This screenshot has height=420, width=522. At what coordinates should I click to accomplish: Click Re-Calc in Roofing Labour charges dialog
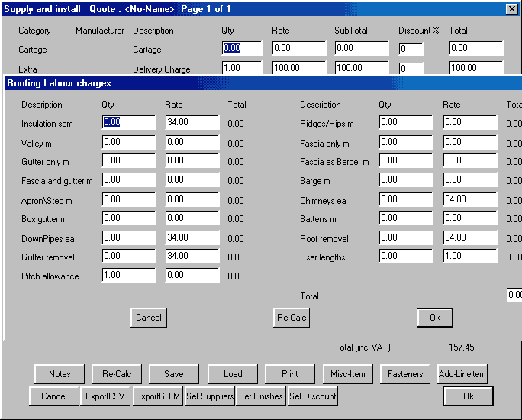[x=292, y=318]
